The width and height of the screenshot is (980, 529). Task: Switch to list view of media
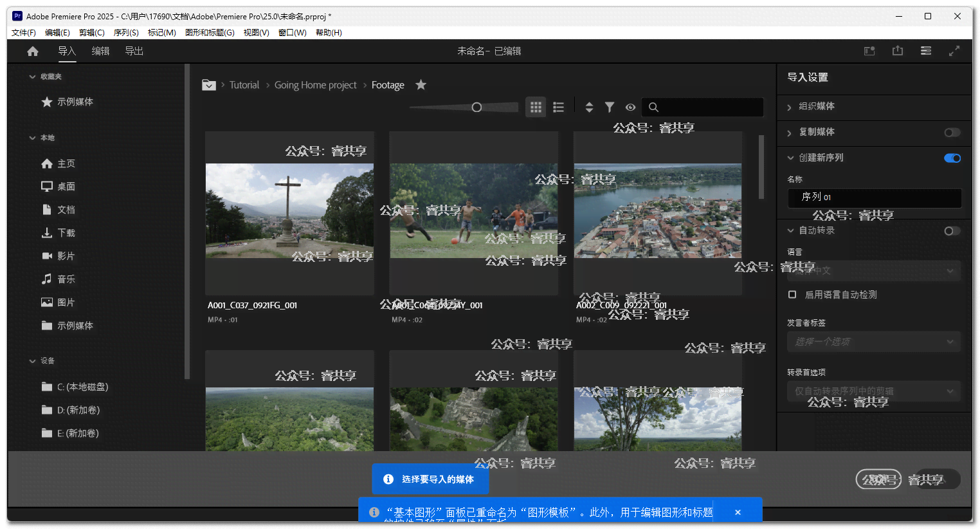558,107
